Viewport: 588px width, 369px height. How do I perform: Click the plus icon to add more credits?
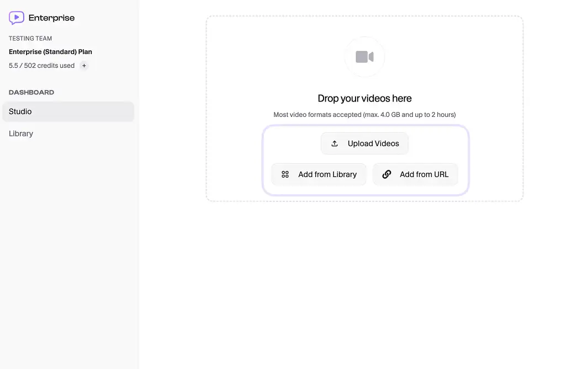[x=84, y=65]
